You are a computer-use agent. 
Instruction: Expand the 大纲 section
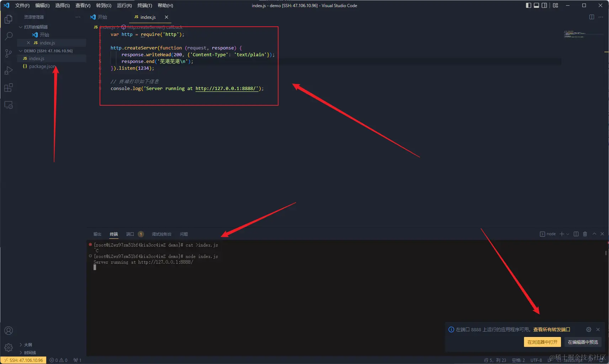click(52, 345)
